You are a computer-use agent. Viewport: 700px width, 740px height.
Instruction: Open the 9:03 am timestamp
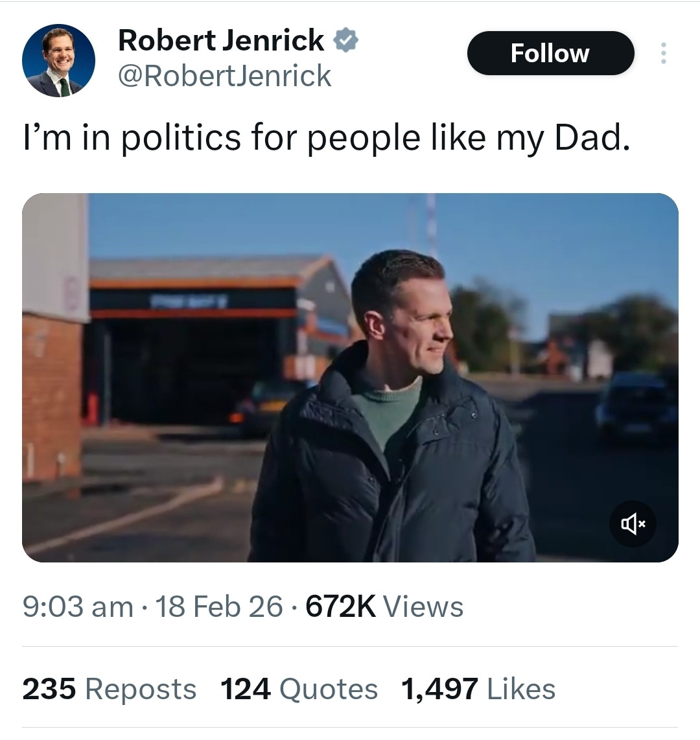tap(76, 607)
